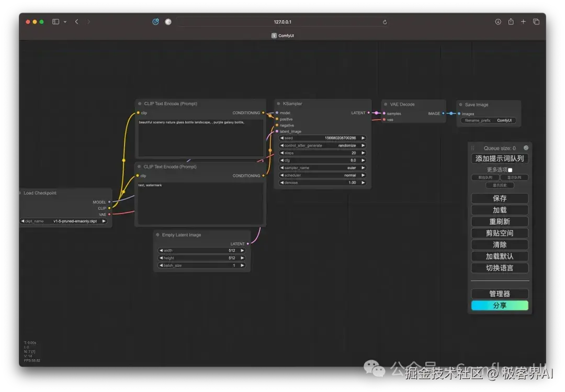Screen dimensions: 565x392
Task: Decrease seed with left arrow
Action: [282, 138]
